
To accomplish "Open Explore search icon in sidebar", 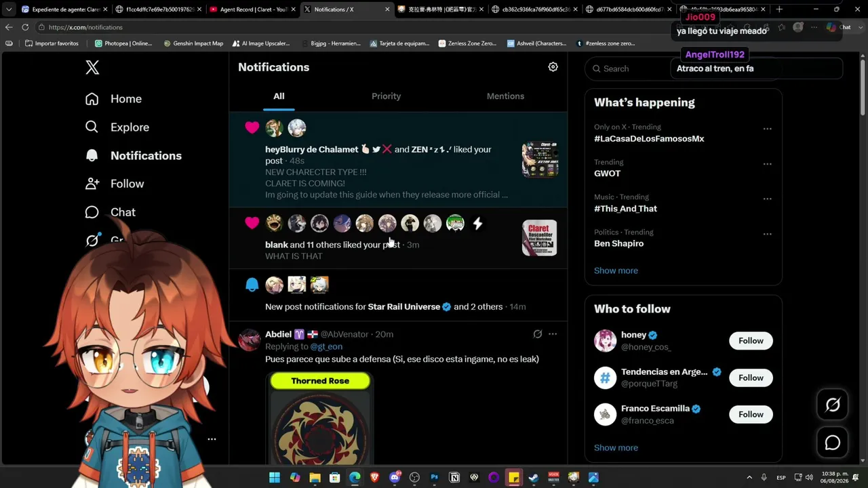I will [92, 127].
